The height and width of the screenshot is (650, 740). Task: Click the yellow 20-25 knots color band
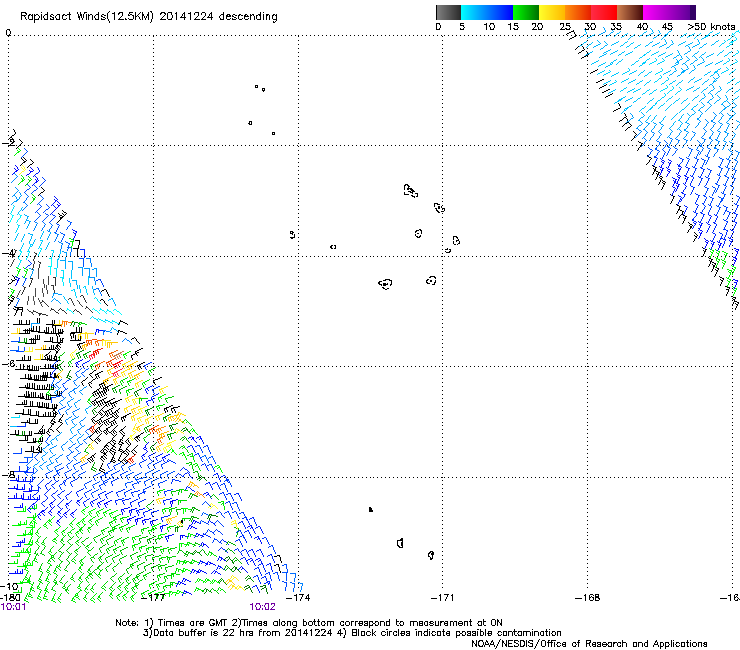pyautogui.click(x=552, y=12)
